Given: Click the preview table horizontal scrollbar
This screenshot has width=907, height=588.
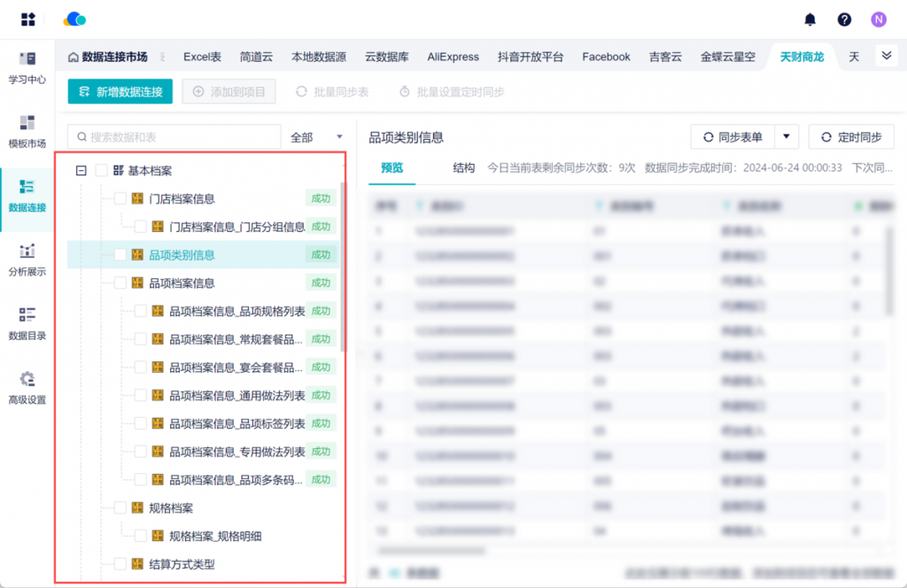Looking at the screenshot, I should pyautogui.click(x=431, y=551).
